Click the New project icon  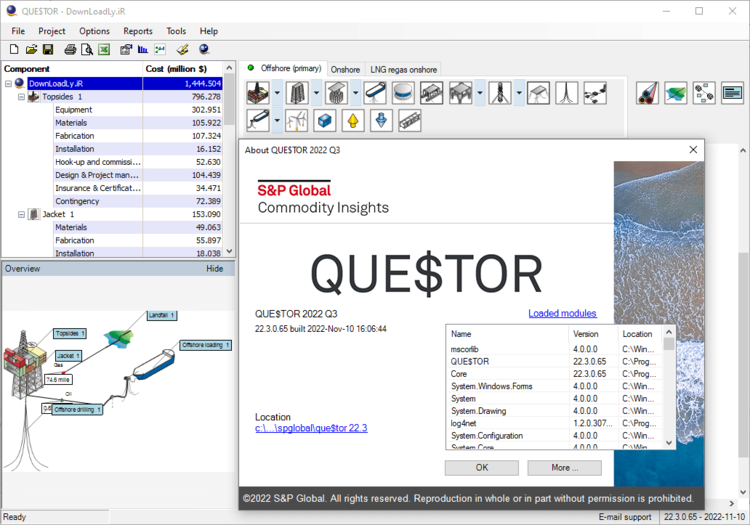(x=14, y=49)
